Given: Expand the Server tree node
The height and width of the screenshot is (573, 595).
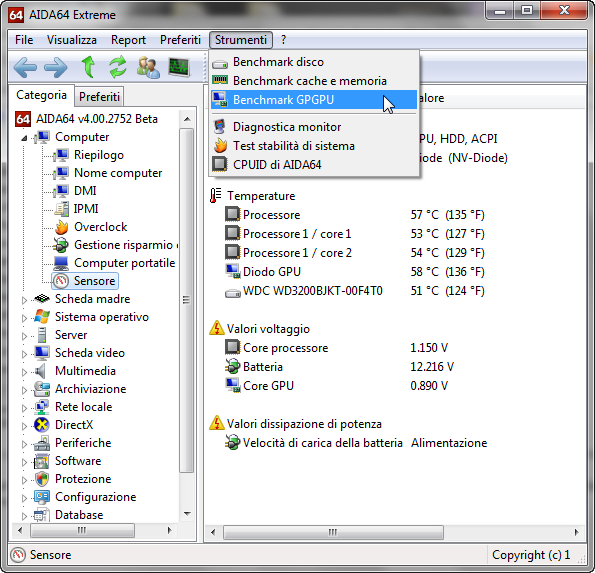Looking at the screenshot, I should [24, 336].
